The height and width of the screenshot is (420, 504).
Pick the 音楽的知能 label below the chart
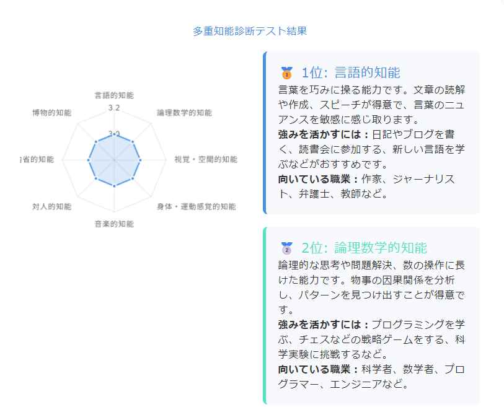point(114,224)
